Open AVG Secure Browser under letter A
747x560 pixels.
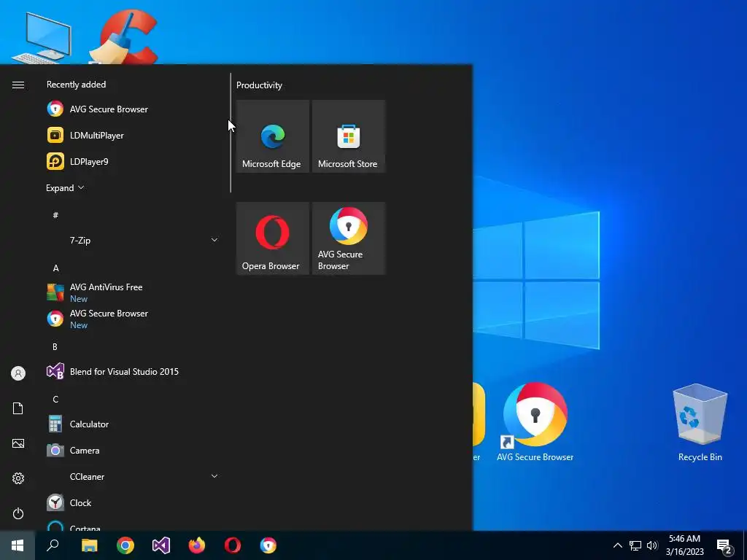133,319
